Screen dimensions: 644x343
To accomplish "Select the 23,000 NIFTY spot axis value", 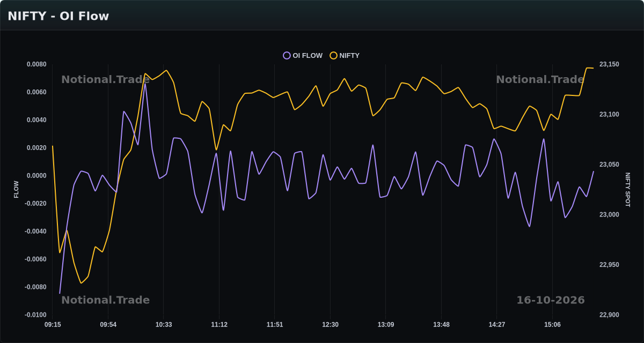I will [x=609, y=215].
